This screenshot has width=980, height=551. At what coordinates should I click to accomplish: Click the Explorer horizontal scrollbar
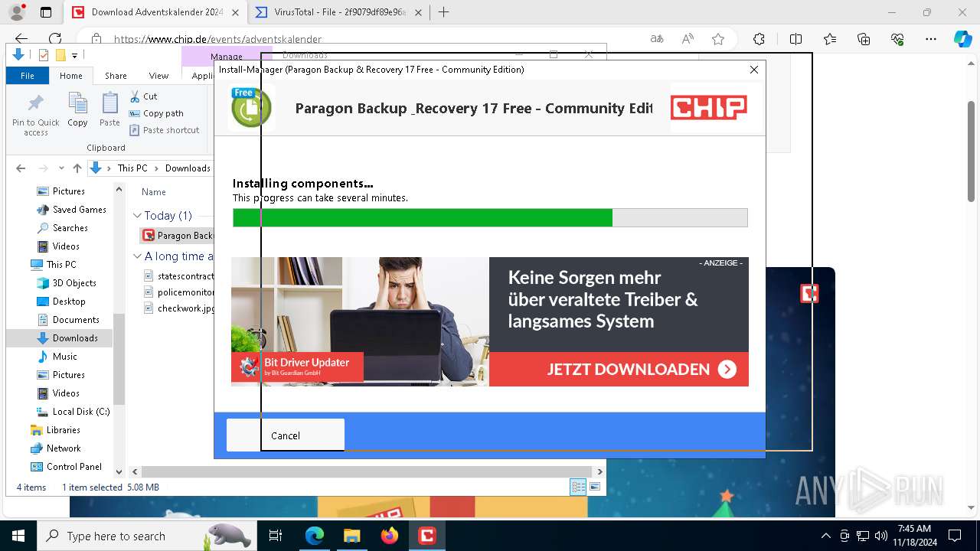pos(366,472)
